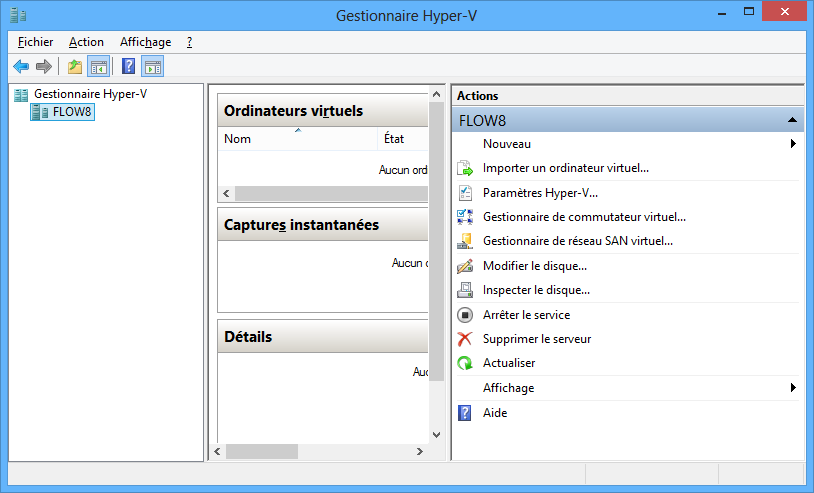
Task: Click Inspecter le disque action
Action: coord(536,290)
